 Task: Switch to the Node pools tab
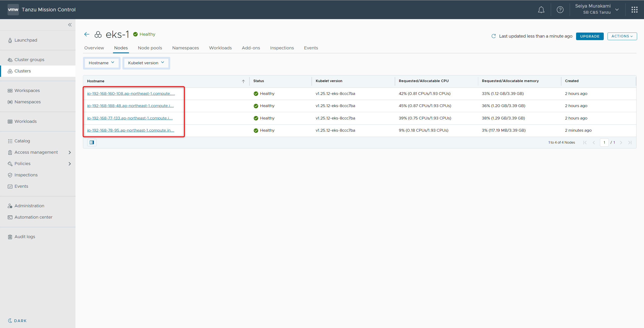point(150,48)
